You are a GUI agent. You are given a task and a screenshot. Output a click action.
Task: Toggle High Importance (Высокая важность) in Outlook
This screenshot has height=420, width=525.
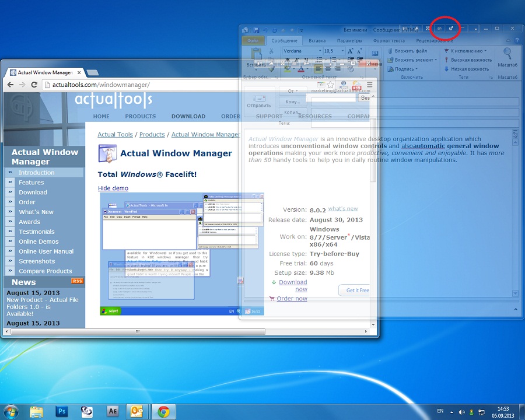pos(468,60)
